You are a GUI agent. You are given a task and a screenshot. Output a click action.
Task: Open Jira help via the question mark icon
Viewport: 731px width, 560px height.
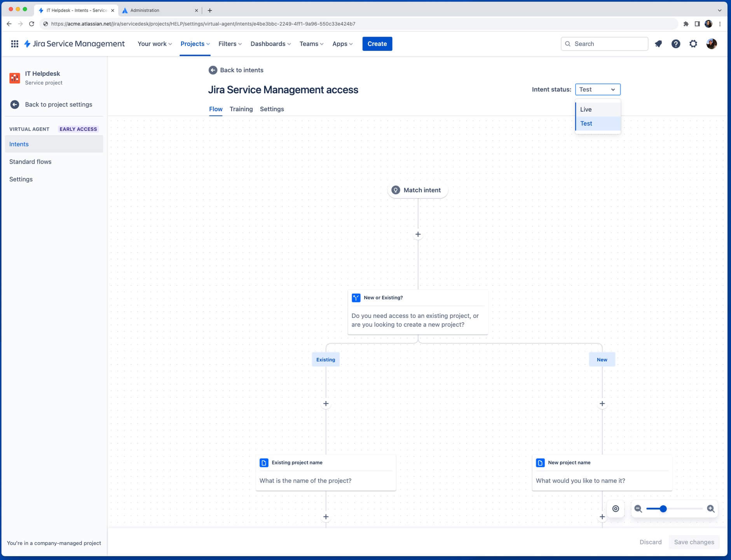coord(676,44)
